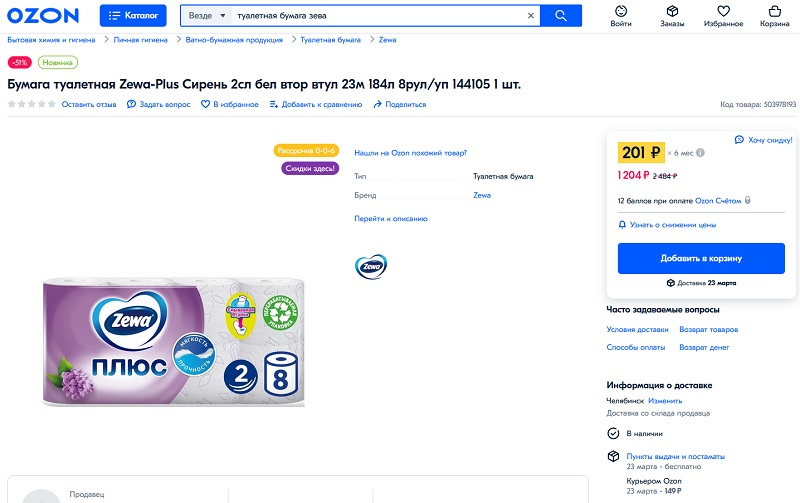Go to the Туалетная бумага breadcrumb

(330, 40)
